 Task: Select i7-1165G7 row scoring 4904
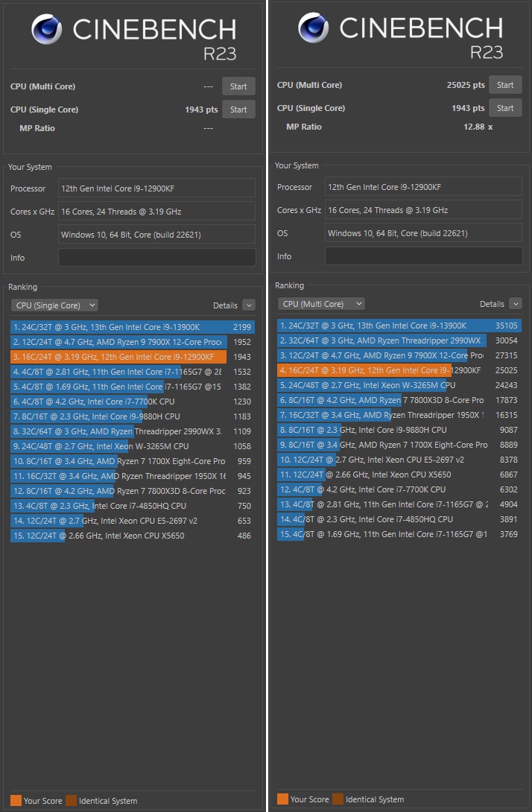pos(399,504)
